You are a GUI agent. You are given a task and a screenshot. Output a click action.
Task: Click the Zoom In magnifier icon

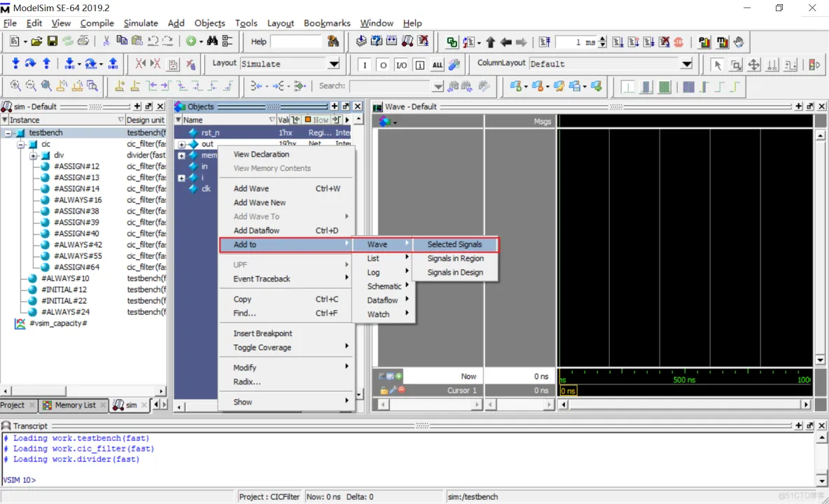15,85
